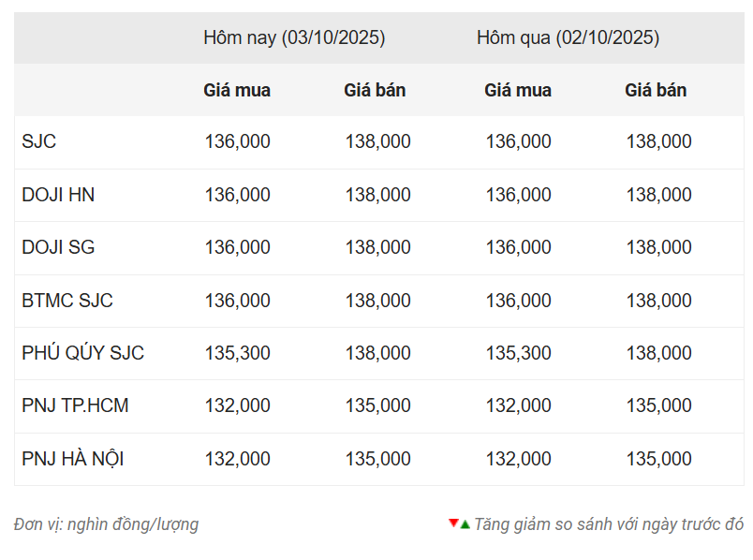Select the DOJI HN row label
Viewport: 753px width, 560px height.
coord(58,195)
